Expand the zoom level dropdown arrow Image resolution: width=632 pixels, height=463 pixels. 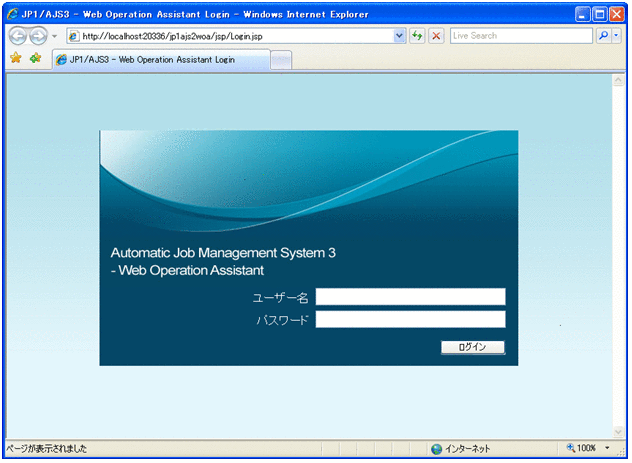coord(607,448)
